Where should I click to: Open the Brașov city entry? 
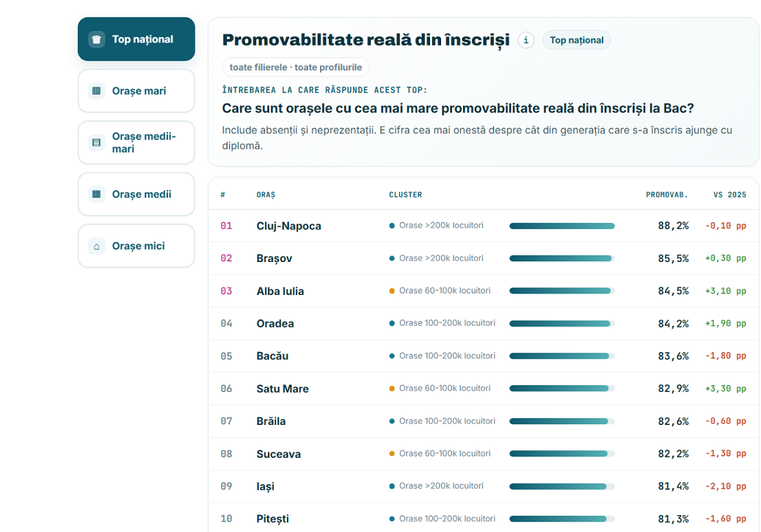click(274, 258)
